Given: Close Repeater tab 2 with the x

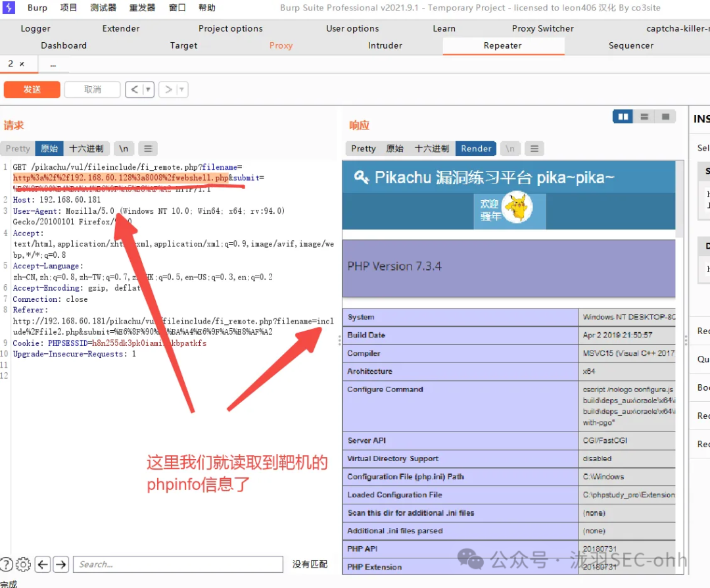Looking at the screenshot, I should click(22, 64).
